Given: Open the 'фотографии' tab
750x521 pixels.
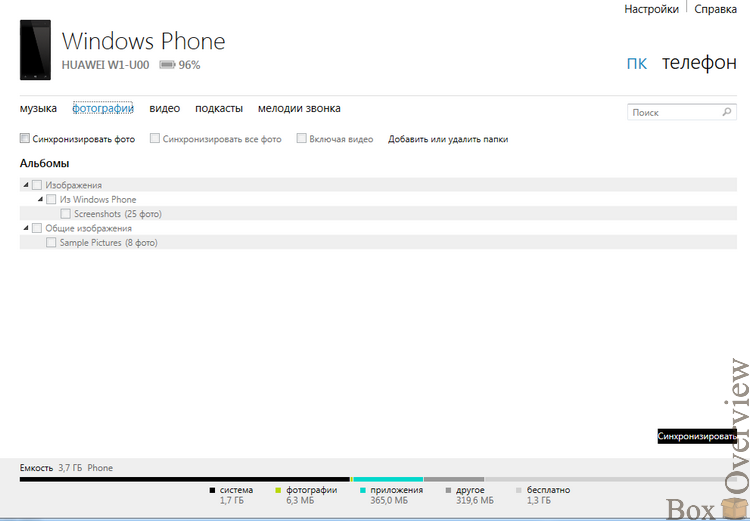Looking at the screenshot, I should pos(103,109).
